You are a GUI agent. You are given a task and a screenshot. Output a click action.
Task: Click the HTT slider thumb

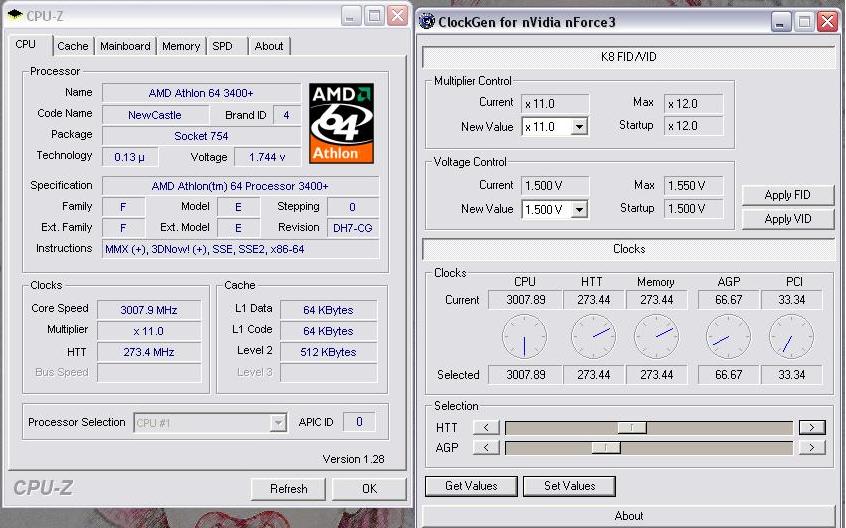(632, 428)
